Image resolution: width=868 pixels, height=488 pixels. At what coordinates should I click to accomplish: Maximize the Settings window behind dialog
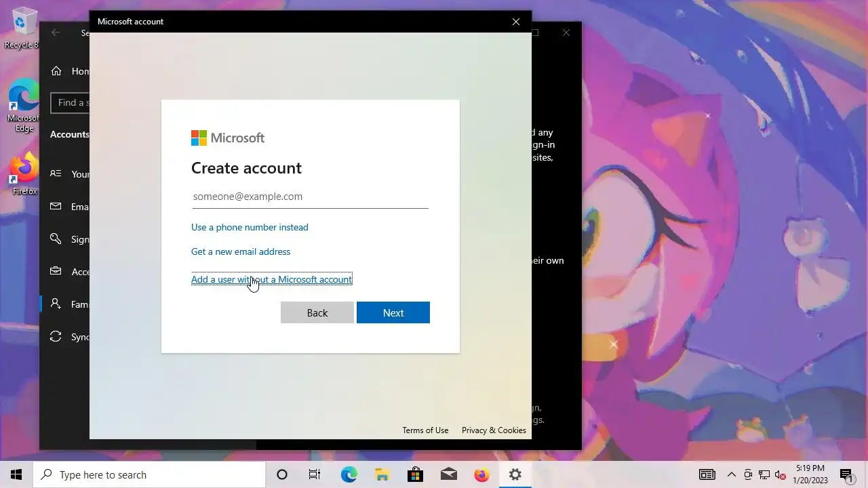coord(536,33)
